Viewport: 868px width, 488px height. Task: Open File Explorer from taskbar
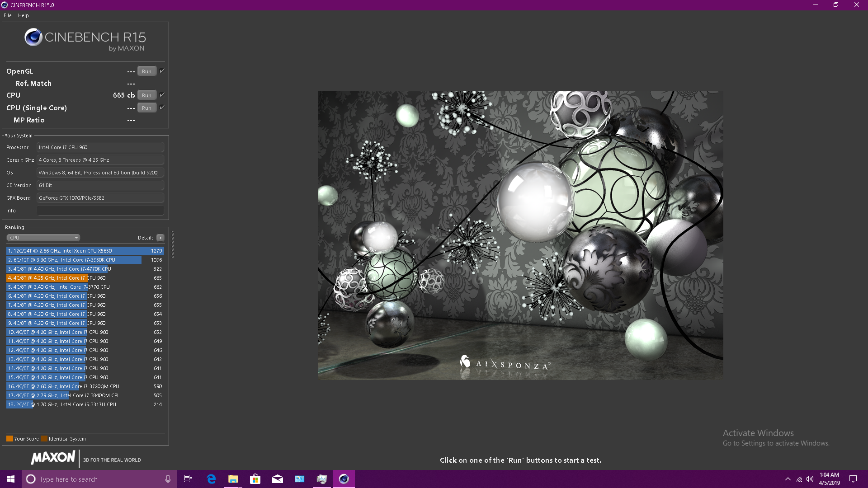click(x=233, y=479)
